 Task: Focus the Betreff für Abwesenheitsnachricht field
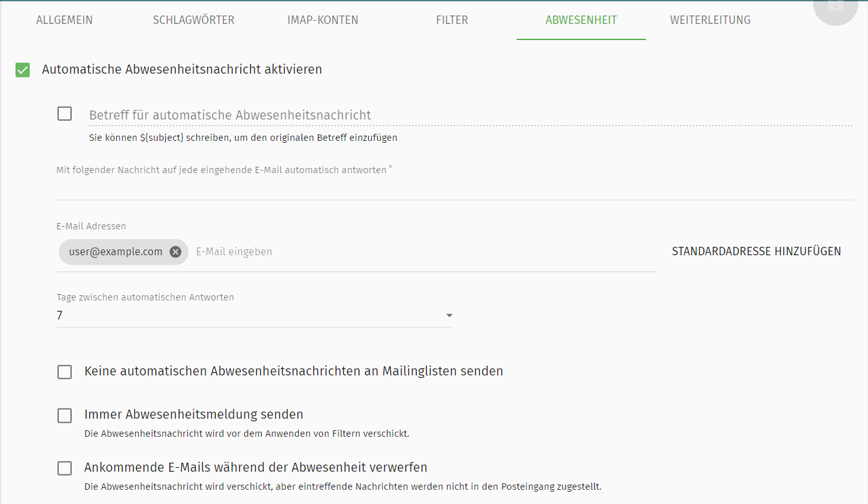point(323,114)
